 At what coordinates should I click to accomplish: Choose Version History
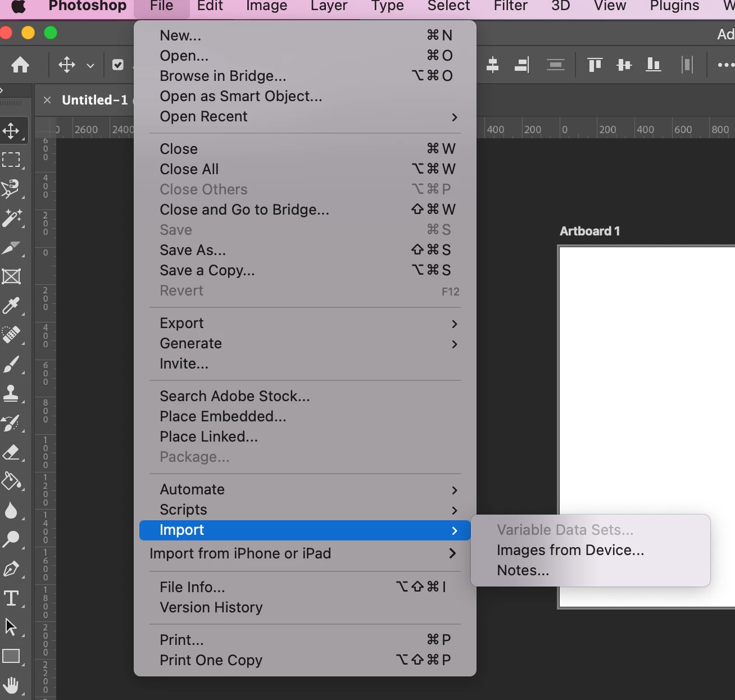pos(305,608)
